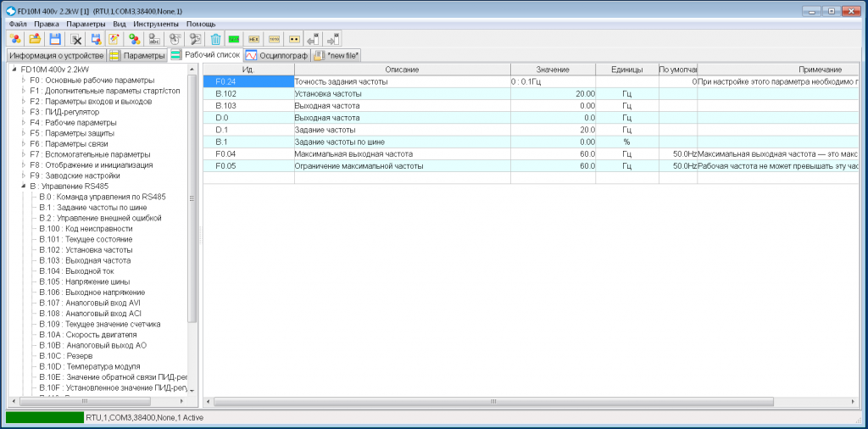Open the Параметры tab
Viewport: 868px width, 429px height.
pyautogui.click(x=137, y=55)
